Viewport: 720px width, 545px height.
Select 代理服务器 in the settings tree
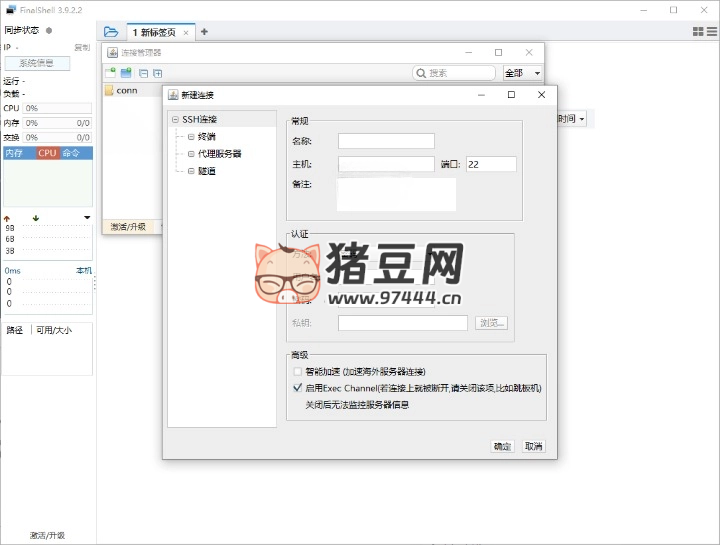pyautogui.click(x=219, y=154)
